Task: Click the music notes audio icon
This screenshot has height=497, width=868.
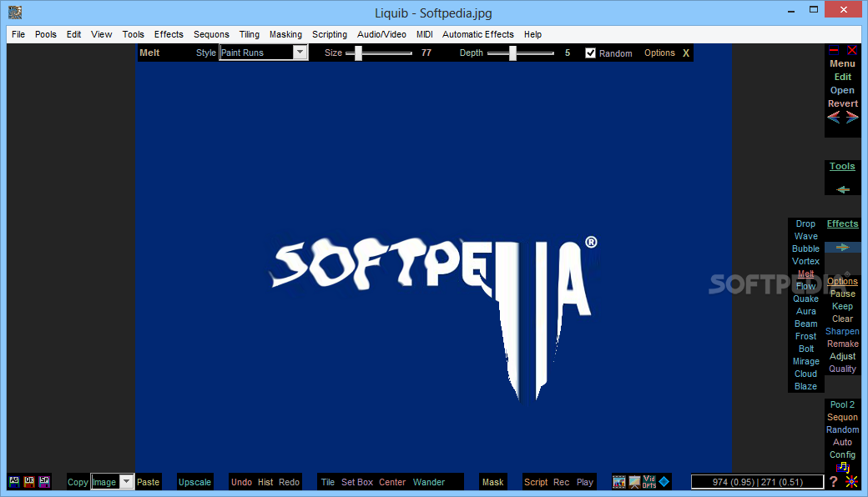Action: click(x=842, y=468)
